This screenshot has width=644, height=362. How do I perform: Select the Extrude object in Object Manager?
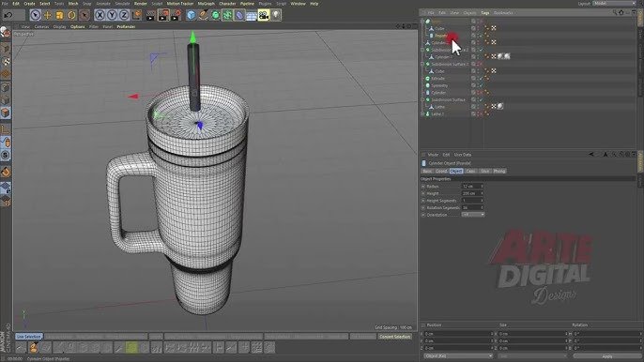437,79
